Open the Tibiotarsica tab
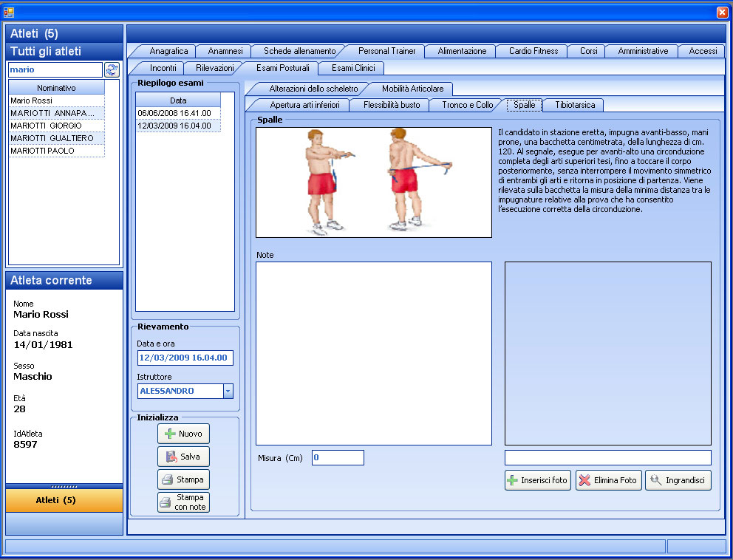This screenshot has width=733, height=560. [x=574, y=105]
